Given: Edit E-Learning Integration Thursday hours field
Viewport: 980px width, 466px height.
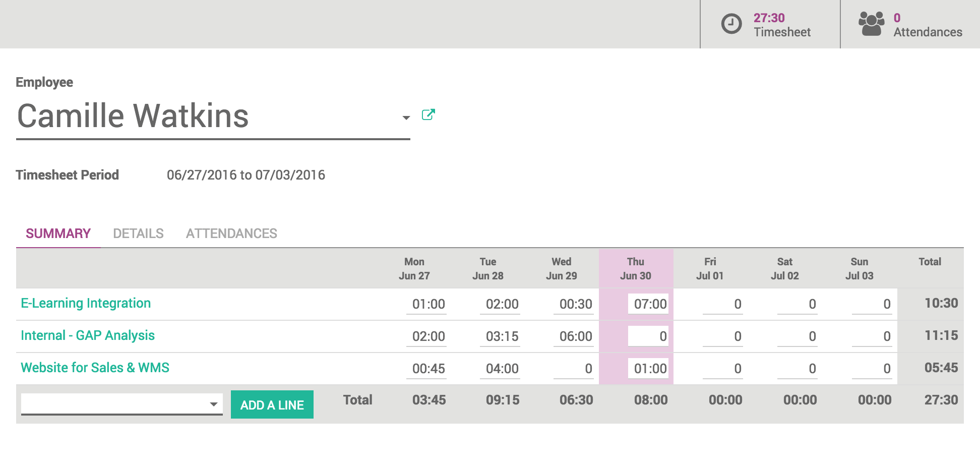Looking at the screenshot, I should 648,304.
